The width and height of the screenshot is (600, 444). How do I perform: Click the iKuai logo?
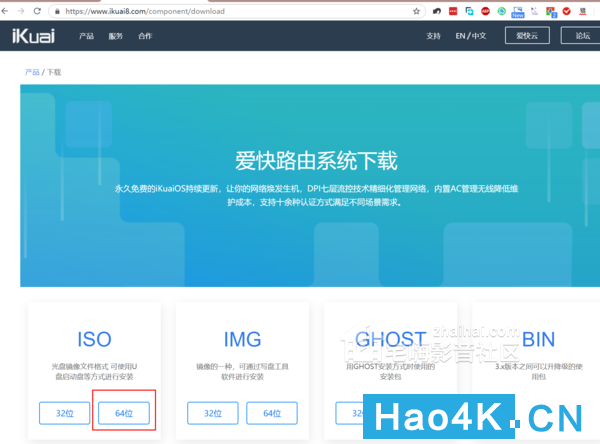pos(34,36)
